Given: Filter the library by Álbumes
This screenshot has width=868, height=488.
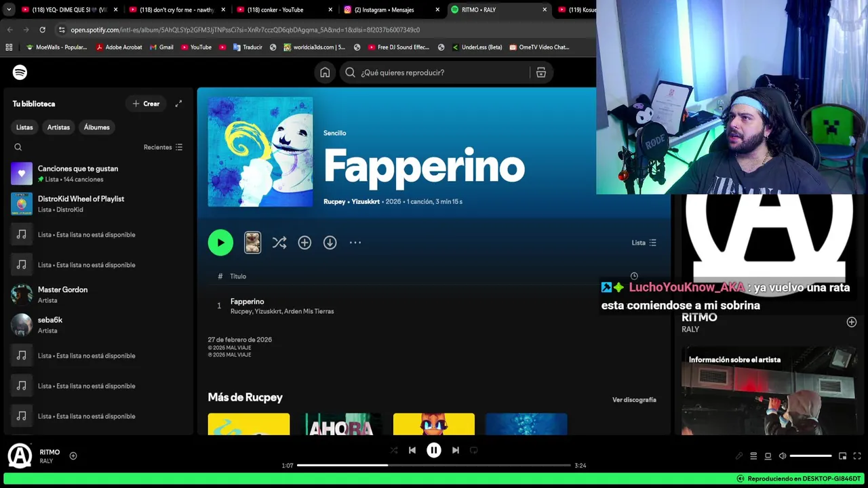Looking at the screenshot, I should (96, 127).
